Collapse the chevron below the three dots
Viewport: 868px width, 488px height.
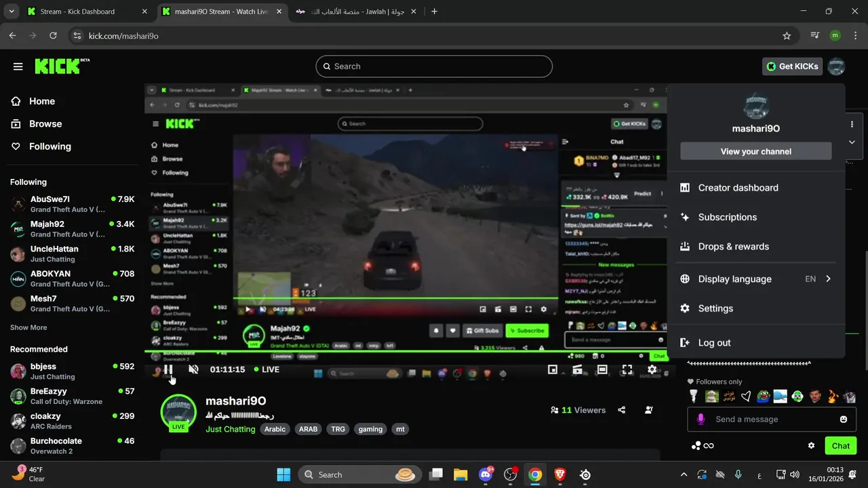(x=852, y=142)
